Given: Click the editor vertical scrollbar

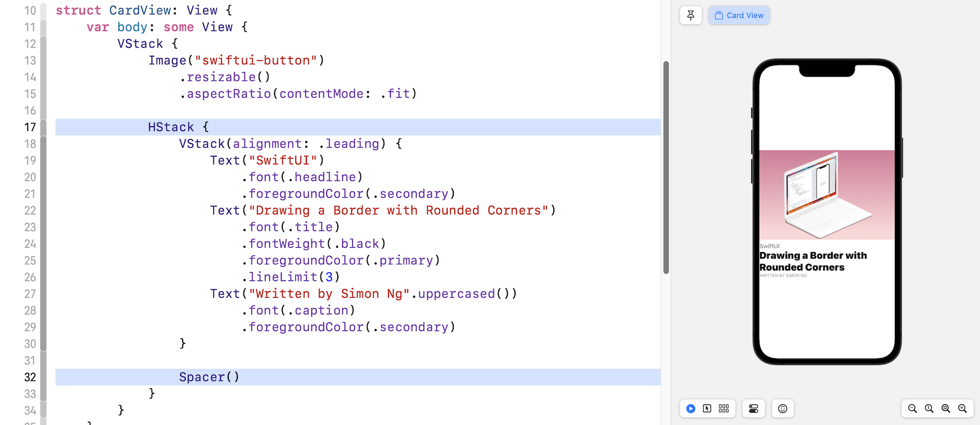Looking at the screenshot, I should 666,168.
